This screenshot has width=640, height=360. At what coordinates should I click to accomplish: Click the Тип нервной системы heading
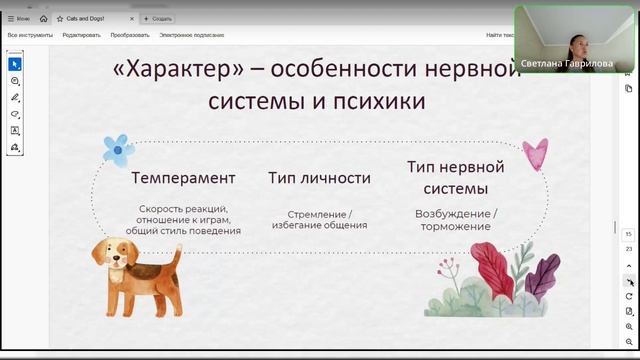(456, 178)
